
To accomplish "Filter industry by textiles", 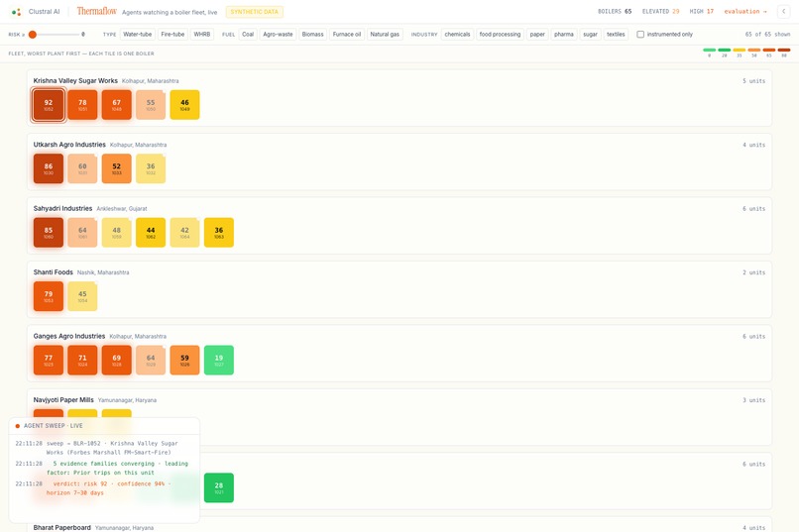I will pos(616,34).
